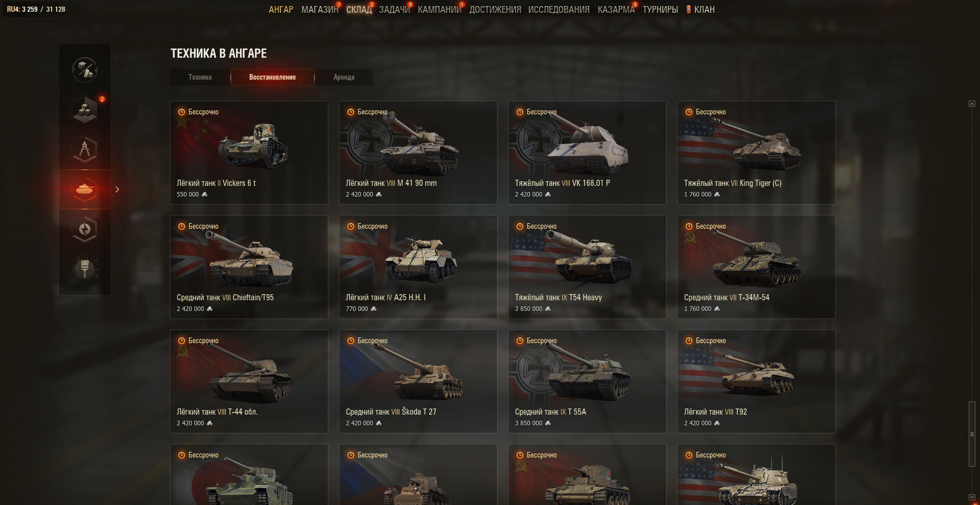
Task: Click the clan emblem icon beside КЛАН
Action: [688, 9]
